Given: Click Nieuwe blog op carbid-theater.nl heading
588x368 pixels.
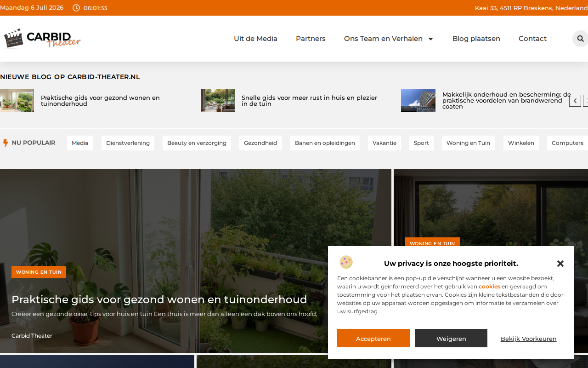Looking at the screenshot, I should pyautogui.click(x=70, y=77).
